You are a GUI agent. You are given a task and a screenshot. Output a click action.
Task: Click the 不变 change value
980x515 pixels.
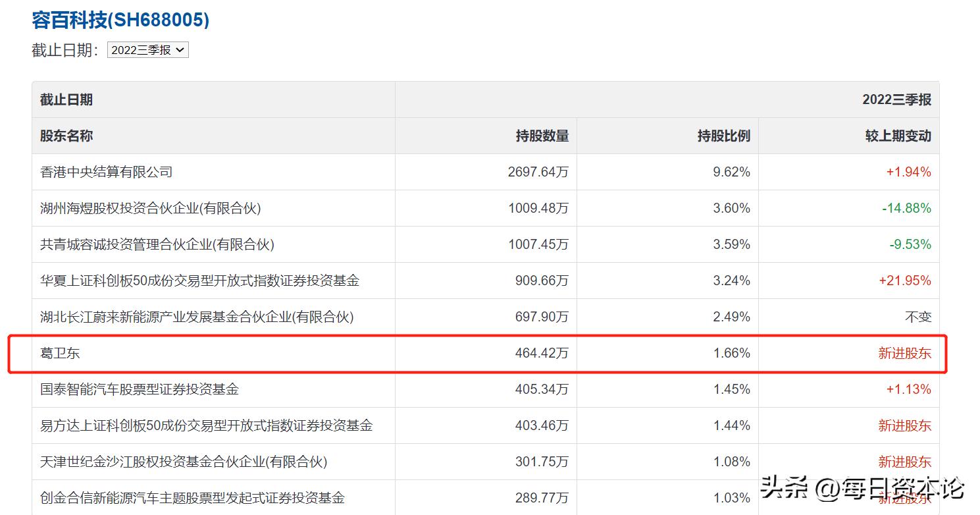[918, 317]
